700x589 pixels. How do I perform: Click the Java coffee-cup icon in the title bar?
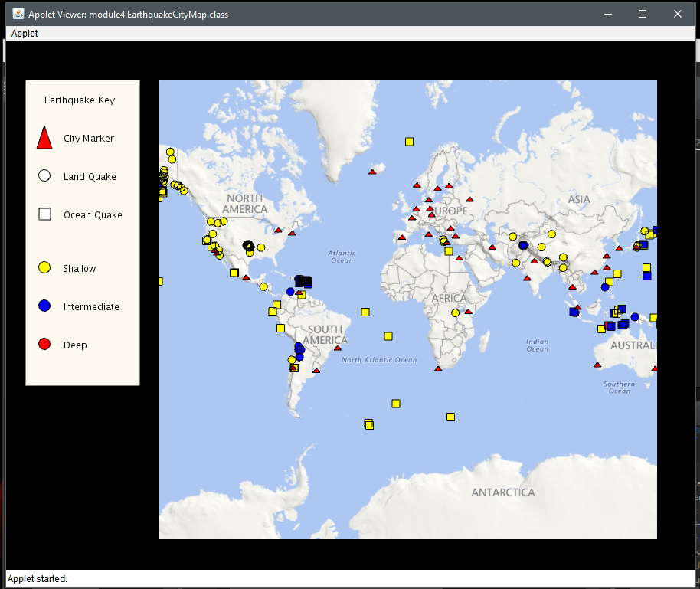17,13
